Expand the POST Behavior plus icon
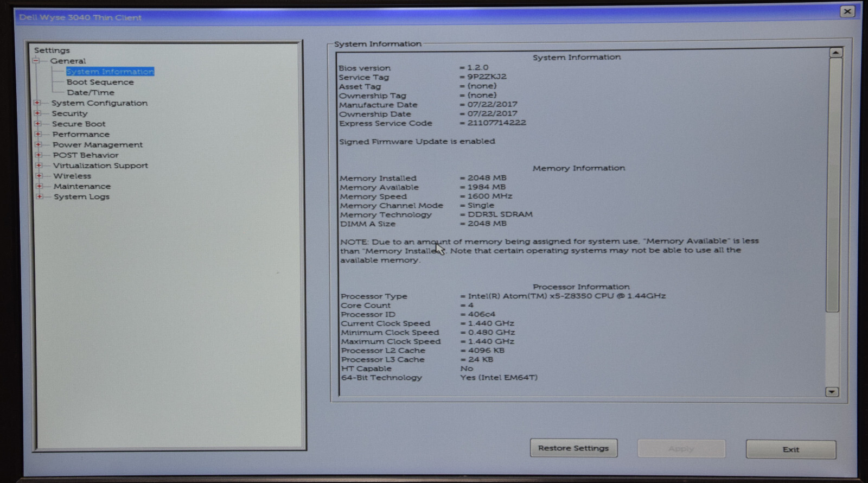Image resolution: width=868 pixels, height=483 pixels. (39, 155)
